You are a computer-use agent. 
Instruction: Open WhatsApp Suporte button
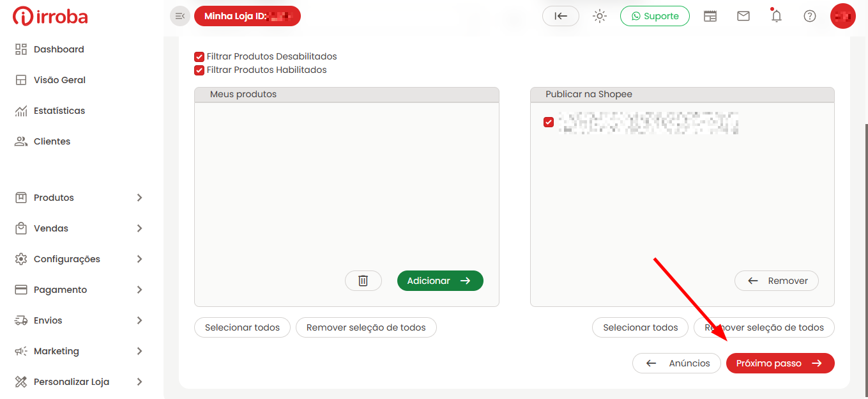click(x=655, y=16)
